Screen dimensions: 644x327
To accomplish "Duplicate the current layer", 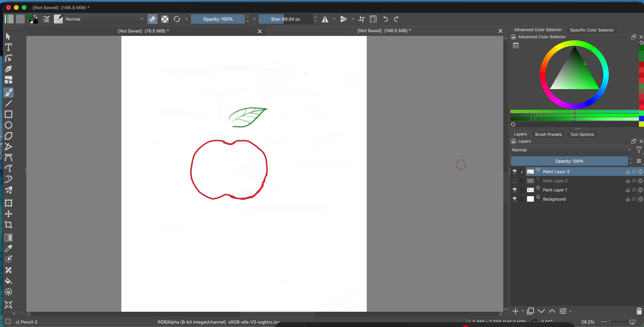I will (530, 311).
